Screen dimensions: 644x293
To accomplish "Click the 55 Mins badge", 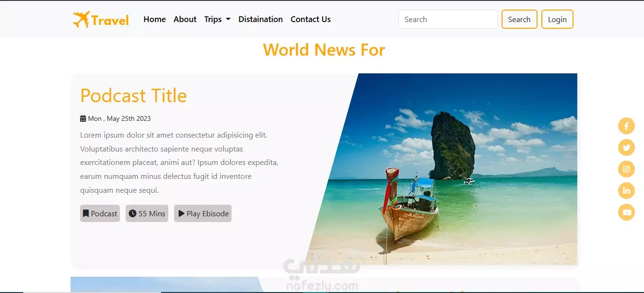I will pos(147,213).
